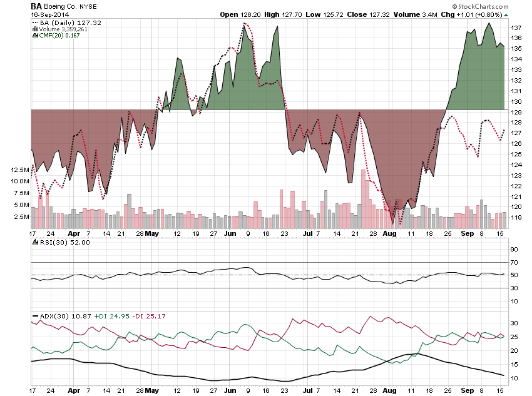This screenshot has width=532, height=396.
Task: Click the 'Sep' label under the price chart
Action: tap(467, 233)
